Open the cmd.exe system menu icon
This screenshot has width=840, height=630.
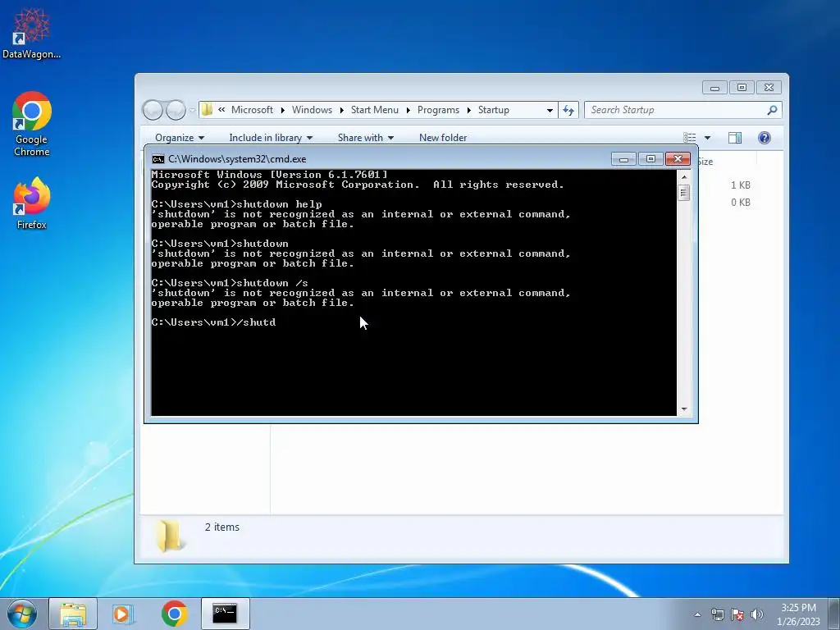(158, 159)
